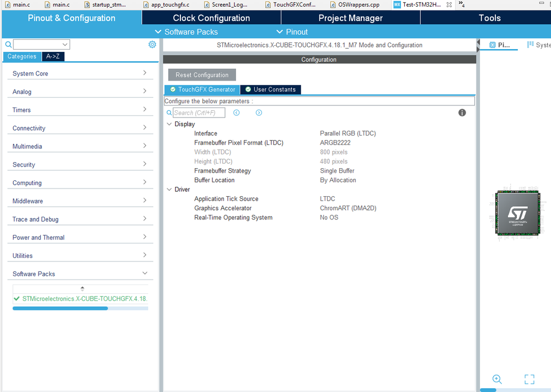Click the chip view horizontal scrollbar
Image resolution: width=551 pixels, height=392 pixels.
pos(488,390)
